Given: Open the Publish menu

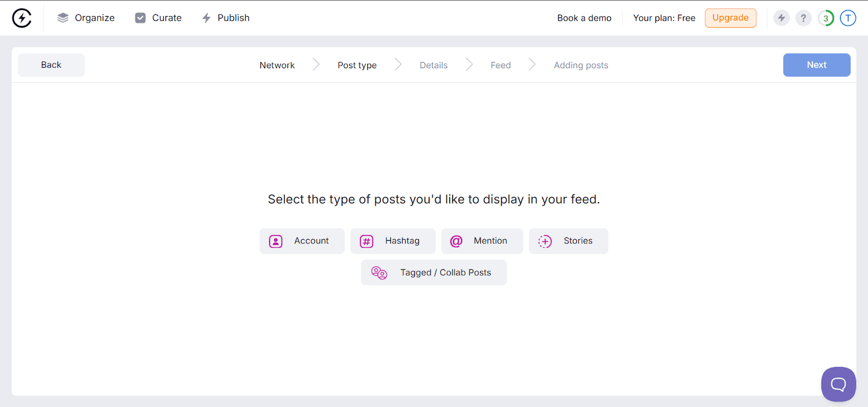Looking at the screenshot, I should click(x=226, y=18).
